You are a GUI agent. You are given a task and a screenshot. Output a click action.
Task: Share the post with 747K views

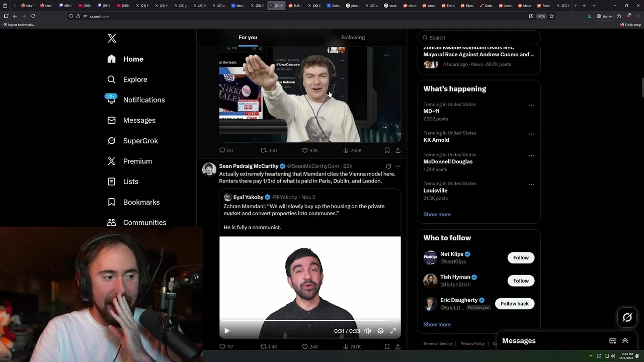pyautogui.click(x=398, y=346)
